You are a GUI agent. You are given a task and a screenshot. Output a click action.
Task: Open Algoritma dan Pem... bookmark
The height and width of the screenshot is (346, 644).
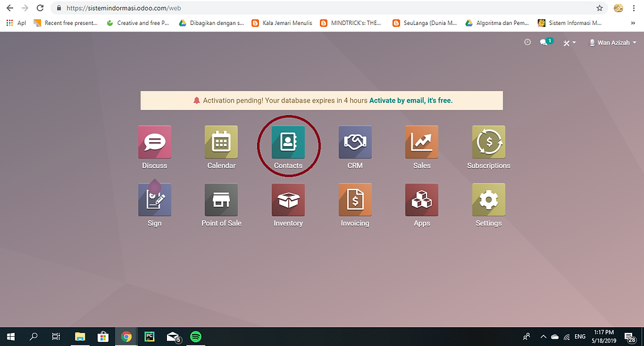click(x=497, y=23)
